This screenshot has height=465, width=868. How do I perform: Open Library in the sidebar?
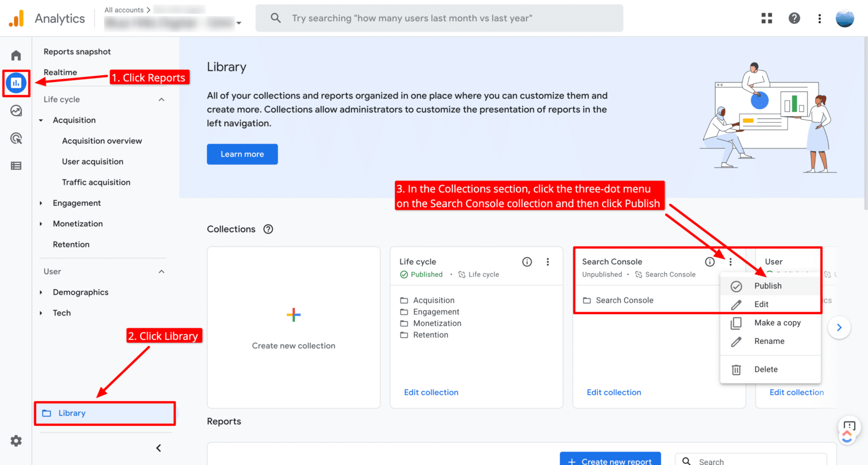(105, 414)
